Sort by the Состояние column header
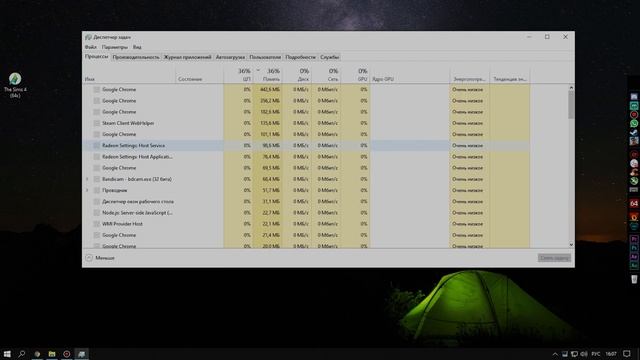640x360 pixels. point(200,75)
